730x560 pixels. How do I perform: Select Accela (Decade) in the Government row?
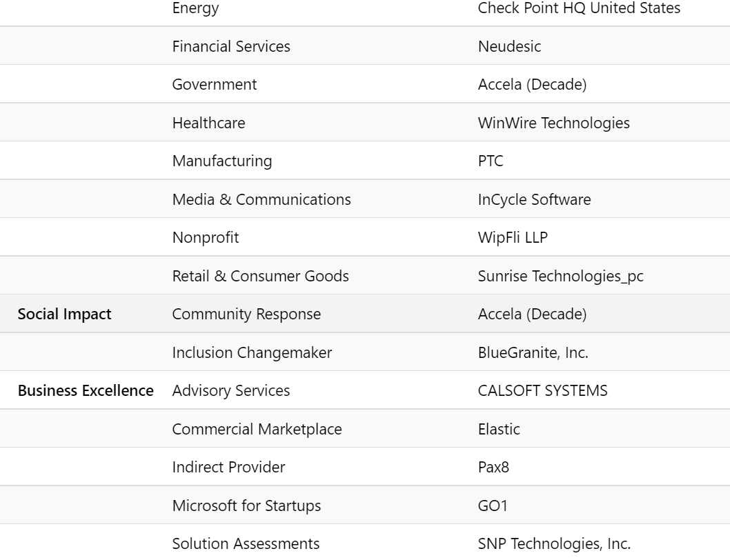pyautogui.click(x=532, y=84)
